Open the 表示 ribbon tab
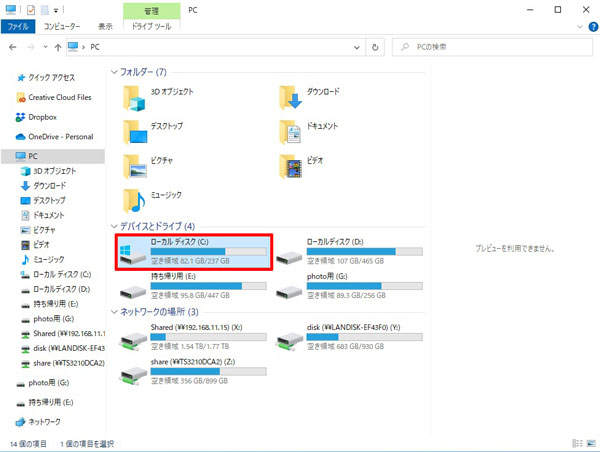Viewport: 600px width, 452px height. coord(105,26)
